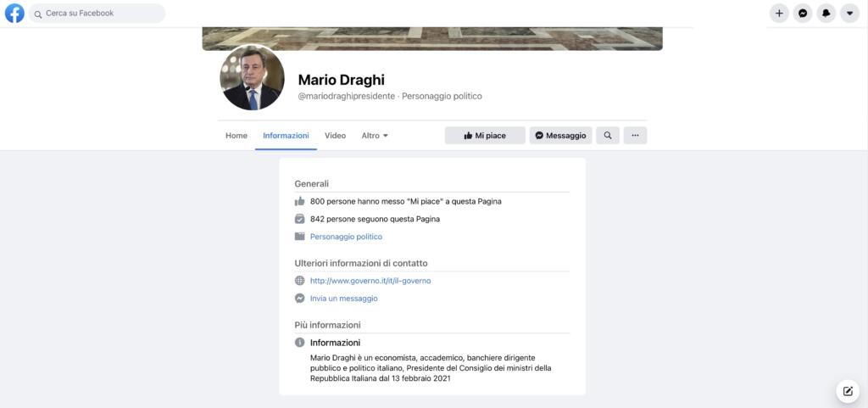The image size is (868, 408).
Task: Click the info icon next to Informazioni
Action: 299,343
